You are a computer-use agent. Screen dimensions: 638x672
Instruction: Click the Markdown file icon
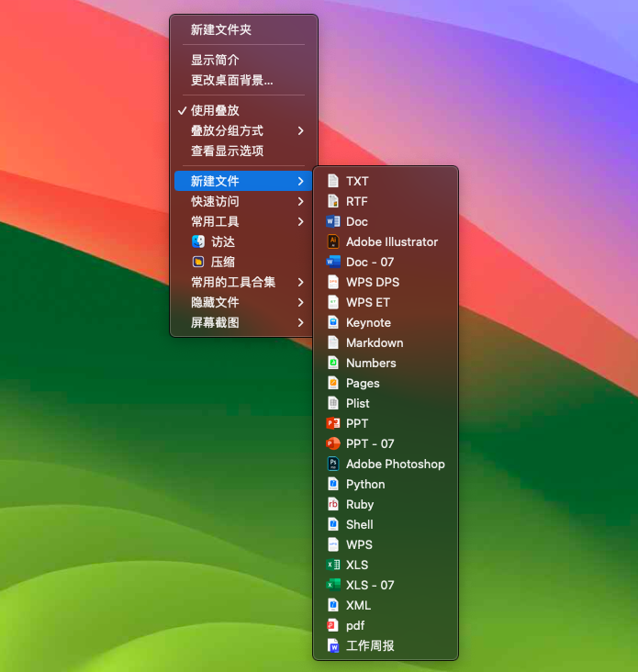333,342
